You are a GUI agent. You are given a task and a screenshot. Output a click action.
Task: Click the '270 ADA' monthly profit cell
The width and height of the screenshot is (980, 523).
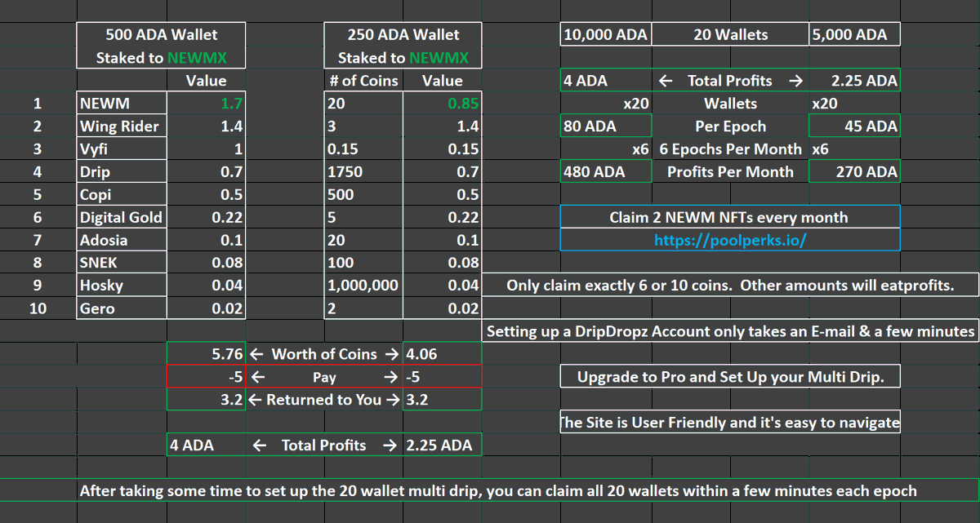click(855, 172)
